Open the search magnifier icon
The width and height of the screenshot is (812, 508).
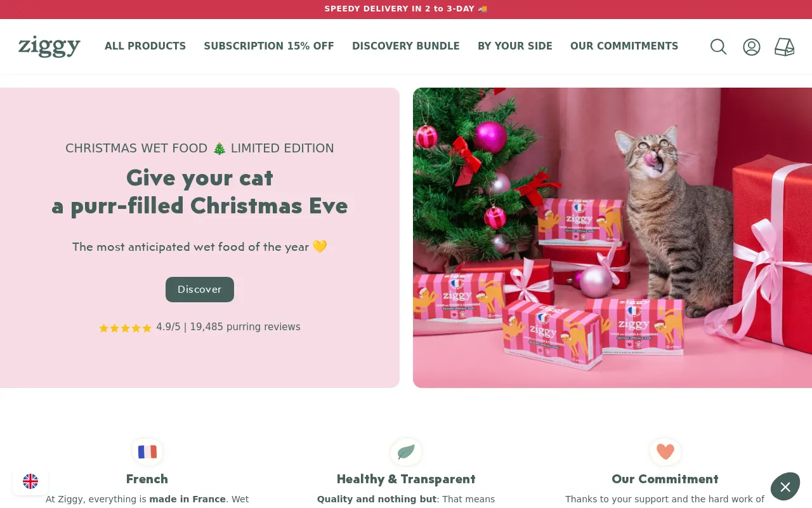pyautogui.click(x=718, y=47)
